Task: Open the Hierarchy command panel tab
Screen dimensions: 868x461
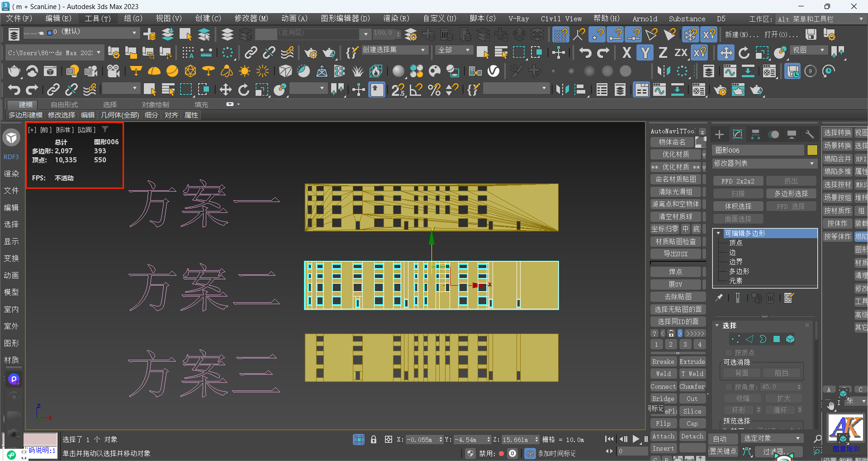Action: tap(755, 134)
